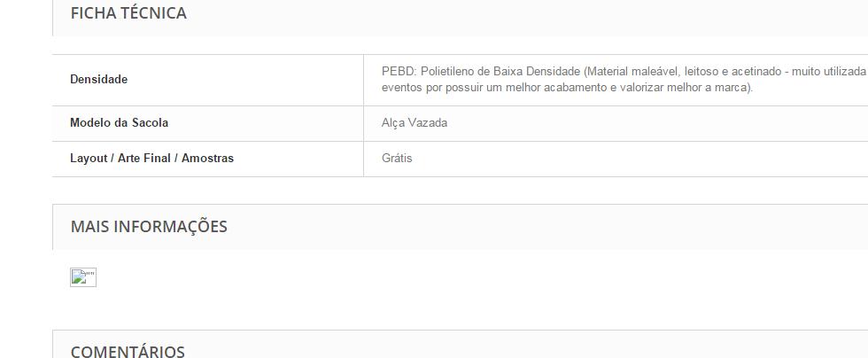Select the Modelo da Sacola label
The image size is (868, 358).
tap(119, 122)
